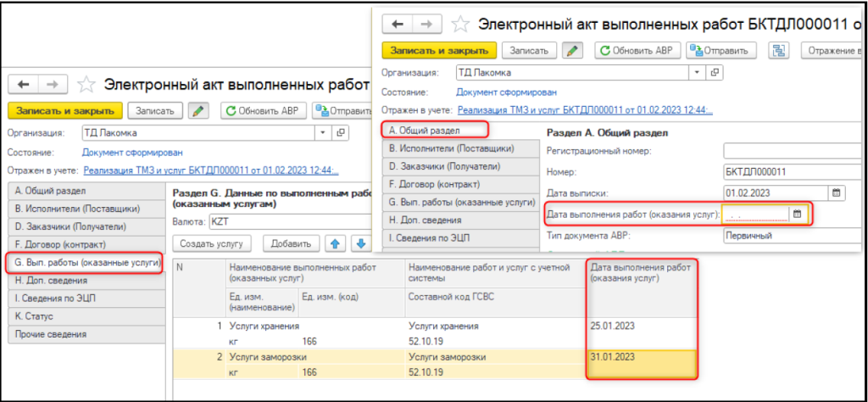Open the calendar for Дата выполнения работ

pyautogui.click(x=797, y=215)
